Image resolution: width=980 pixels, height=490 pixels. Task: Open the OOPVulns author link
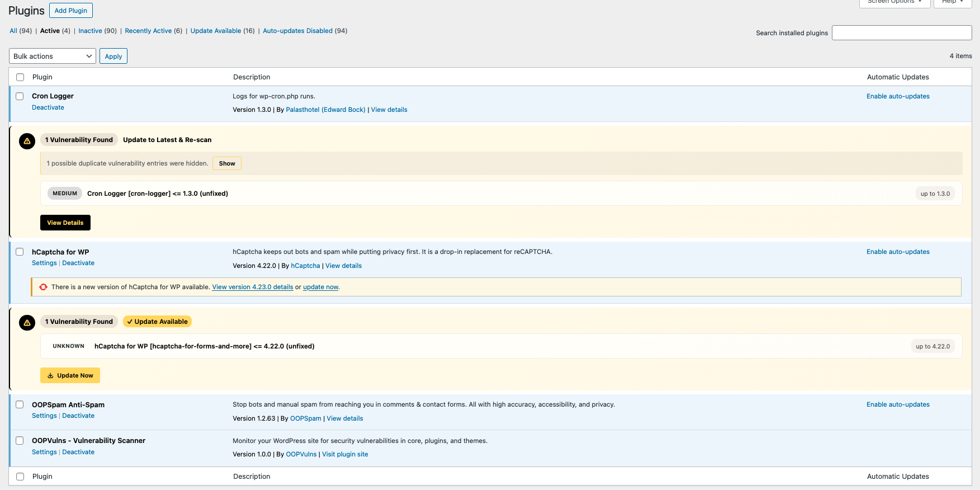click(x=301, y=454)
